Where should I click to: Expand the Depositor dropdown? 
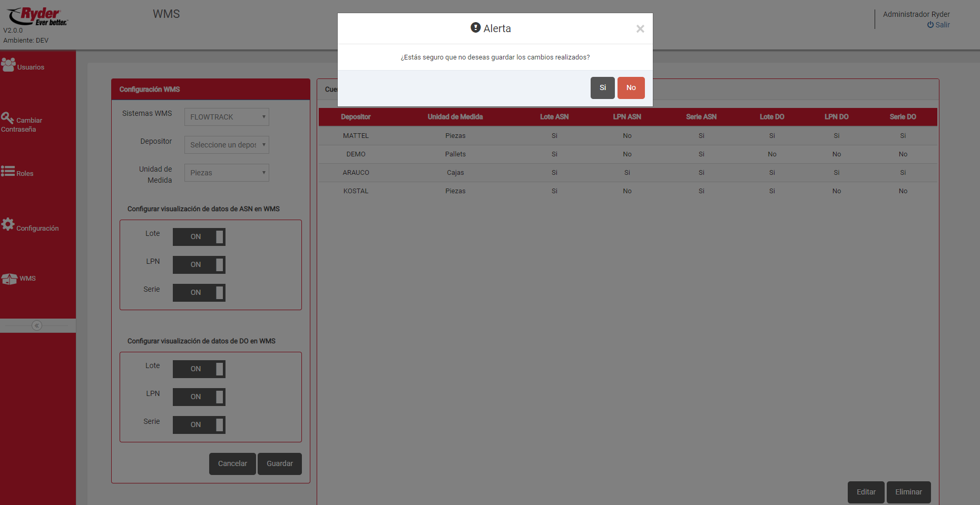[x=227, y=145]
